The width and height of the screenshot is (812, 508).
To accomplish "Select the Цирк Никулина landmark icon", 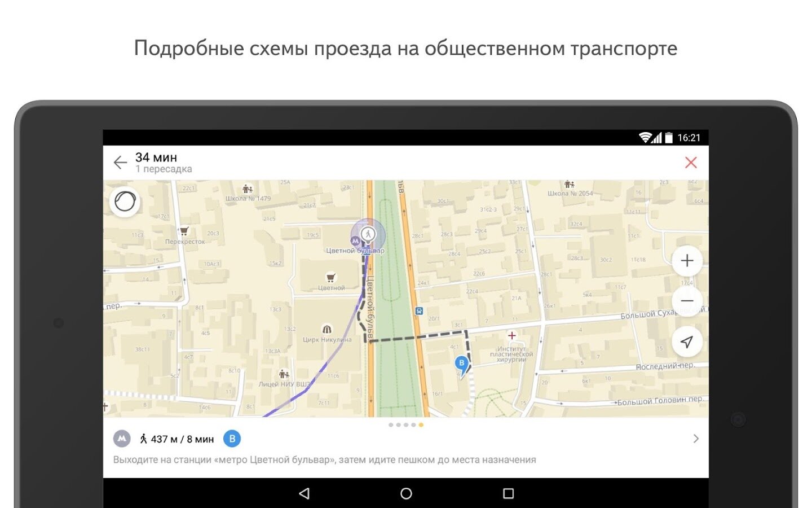I will 326,329.
